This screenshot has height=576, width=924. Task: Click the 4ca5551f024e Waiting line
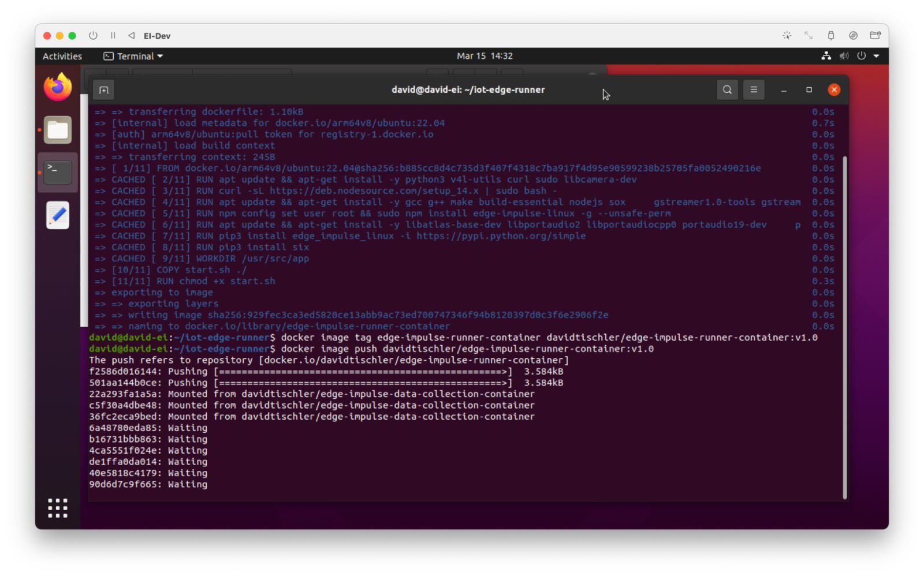(x=148, y=451)
